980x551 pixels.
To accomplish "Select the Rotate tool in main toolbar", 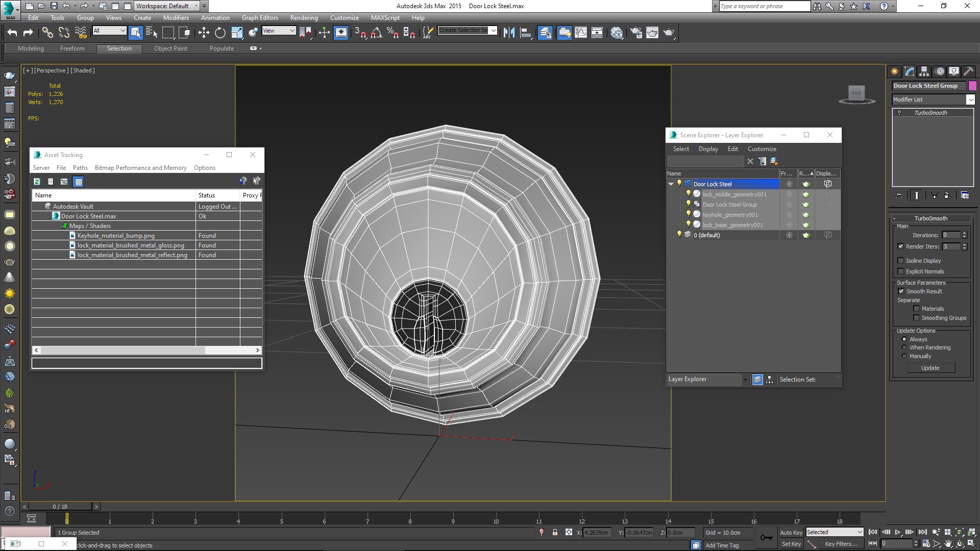I will click(220, 33).
